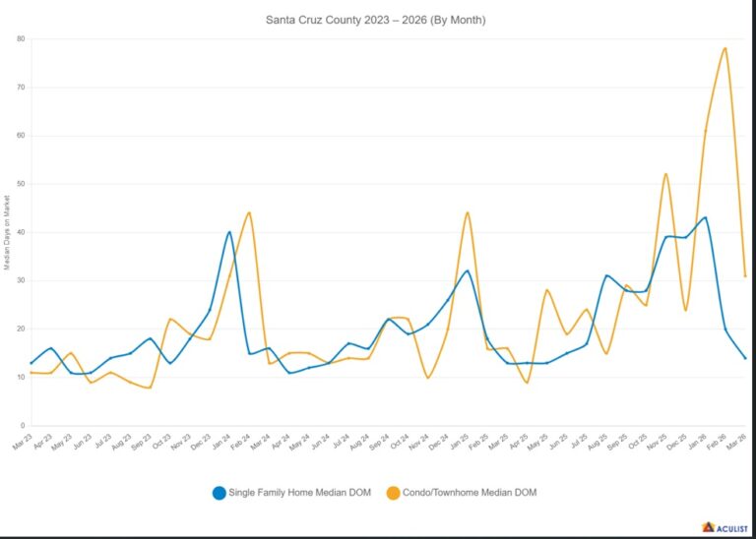
Task: Click the blue line's first point at Mar 23
Action: point(31,363)
